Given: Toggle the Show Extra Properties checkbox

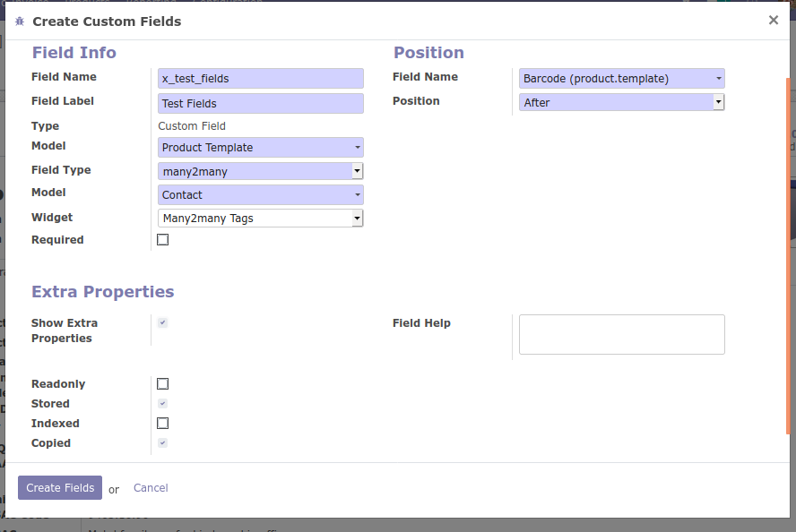Looking at the screenshot, I should click(x=162, y=323).
